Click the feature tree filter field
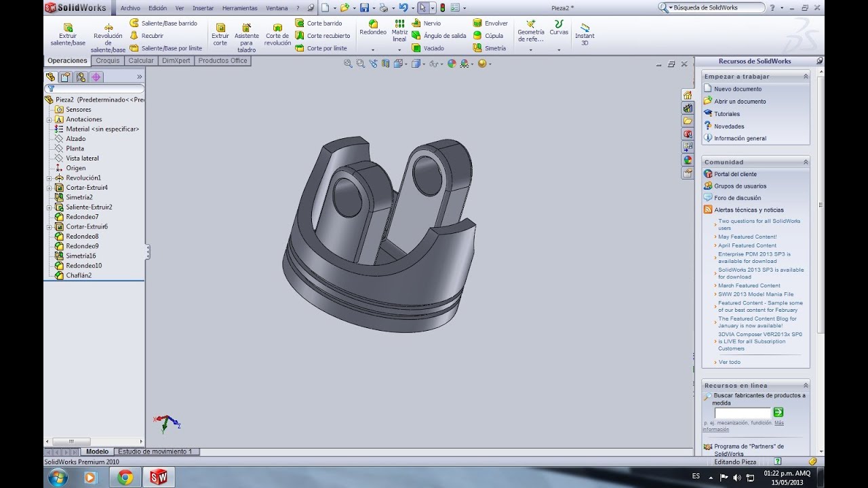This screenshot has width=868, height=488. coord(94,89)
